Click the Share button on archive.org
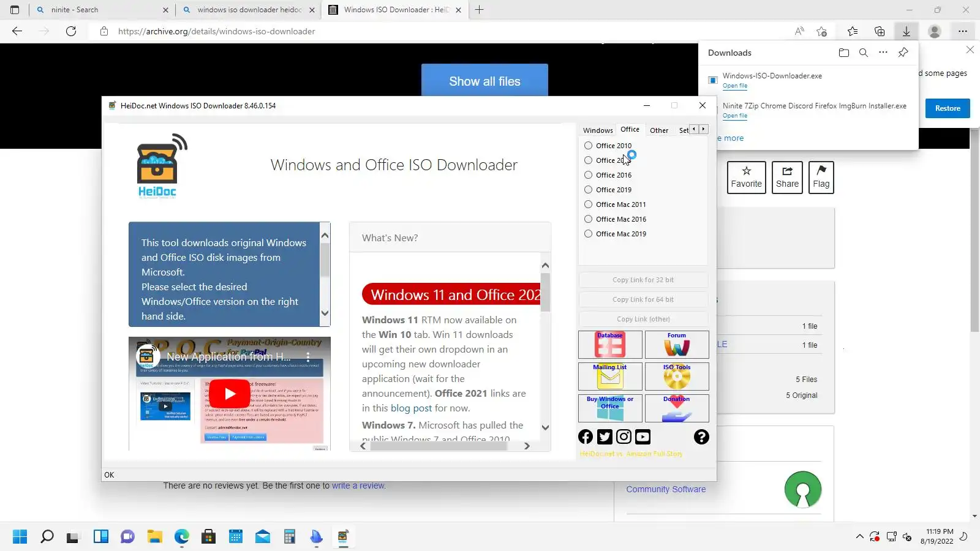980x551 pixels. [x=787, y=178]
